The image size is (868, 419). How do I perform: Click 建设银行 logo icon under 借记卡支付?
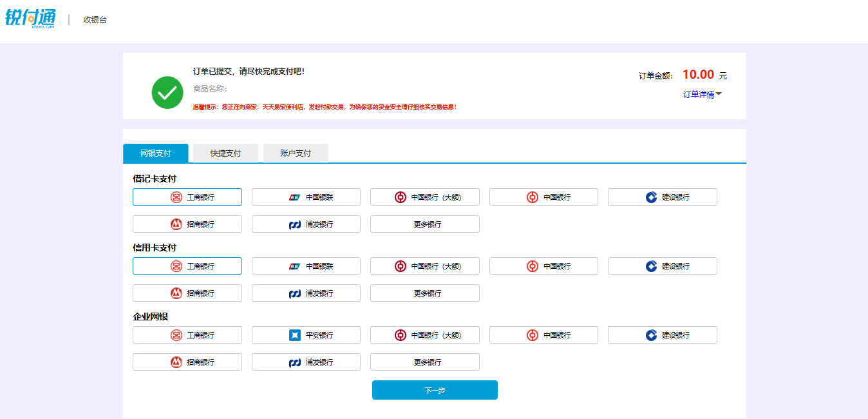click(651, 197)
